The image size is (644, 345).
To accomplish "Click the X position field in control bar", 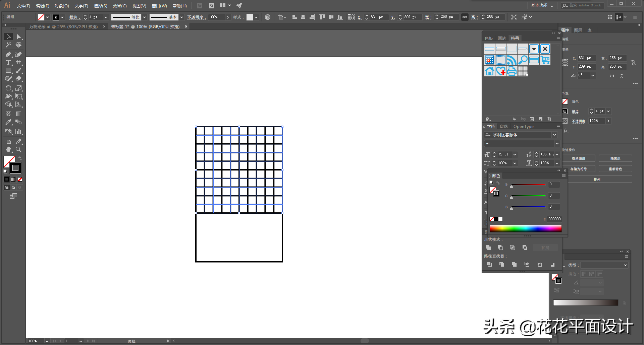I will pos(379,17).
